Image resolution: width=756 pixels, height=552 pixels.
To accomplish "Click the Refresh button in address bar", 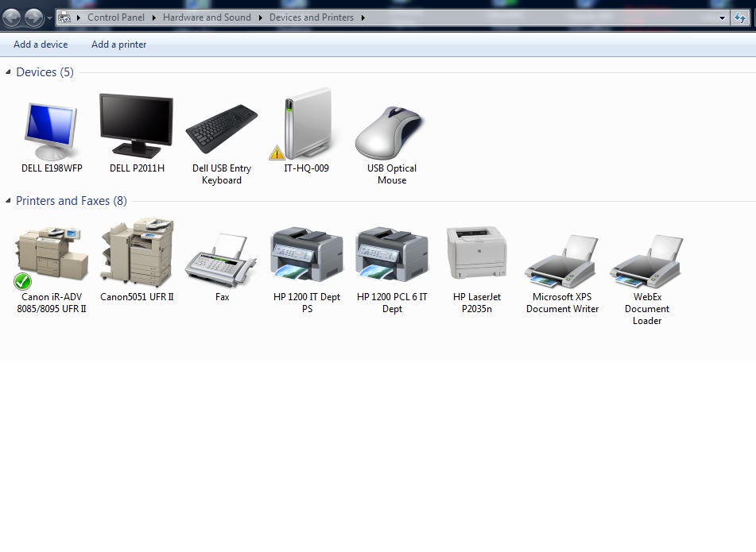I will point(740,17).
